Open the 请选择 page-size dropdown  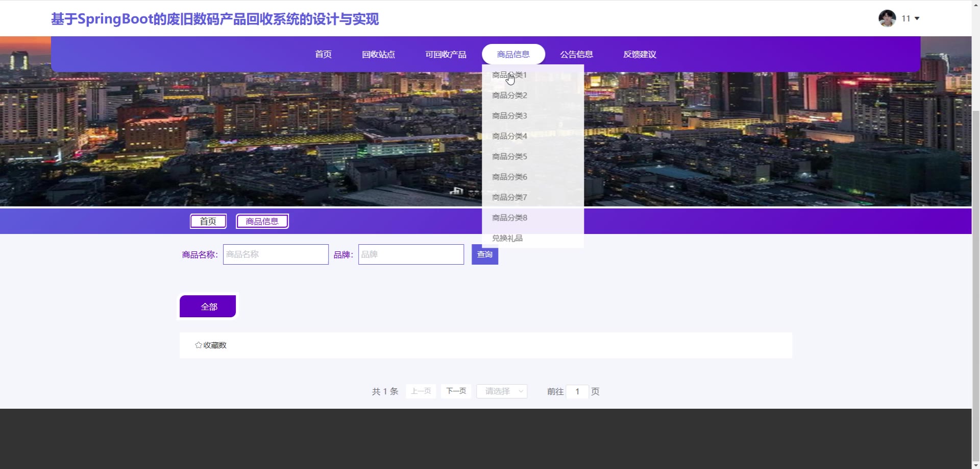click(x=502, y=391)
